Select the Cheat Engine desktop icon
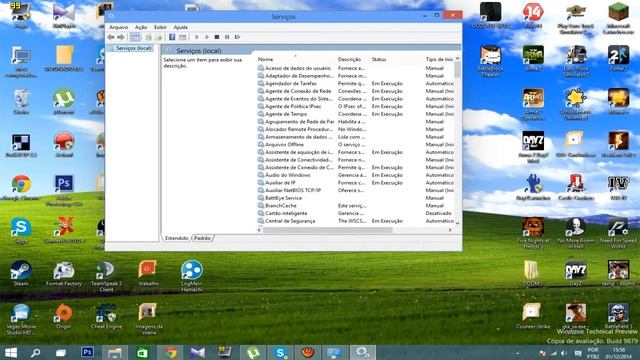The image size is (640, 360). click(106, 317)
